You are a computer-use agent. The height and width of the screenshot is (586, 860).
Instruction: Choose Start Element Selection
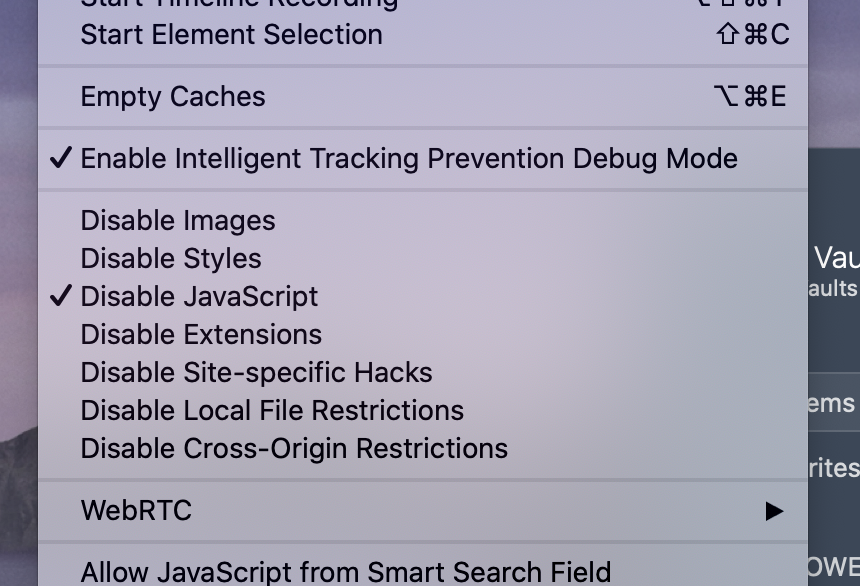pos(423,35)
